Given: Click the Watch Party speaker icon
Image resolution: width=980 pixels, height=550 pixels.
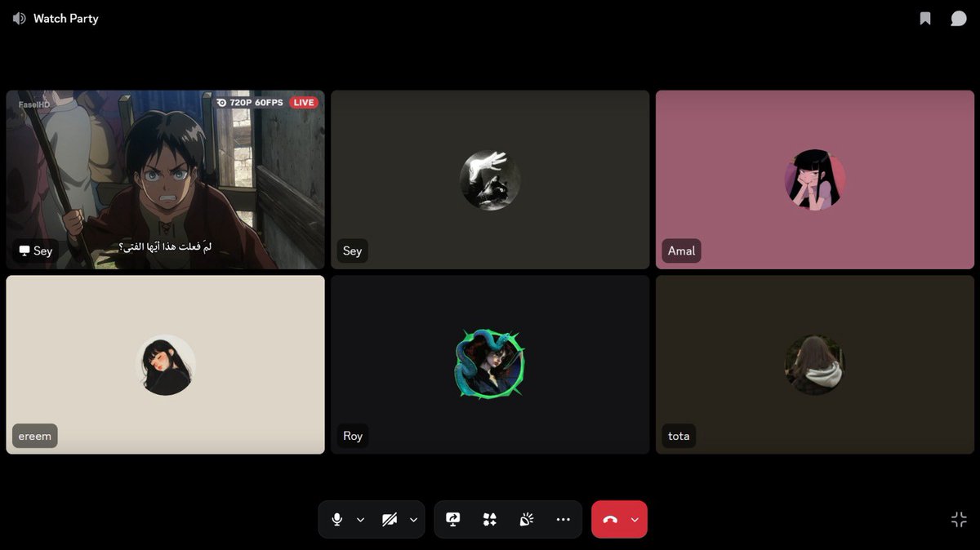Looking at the screenshot, I should 19,18.
